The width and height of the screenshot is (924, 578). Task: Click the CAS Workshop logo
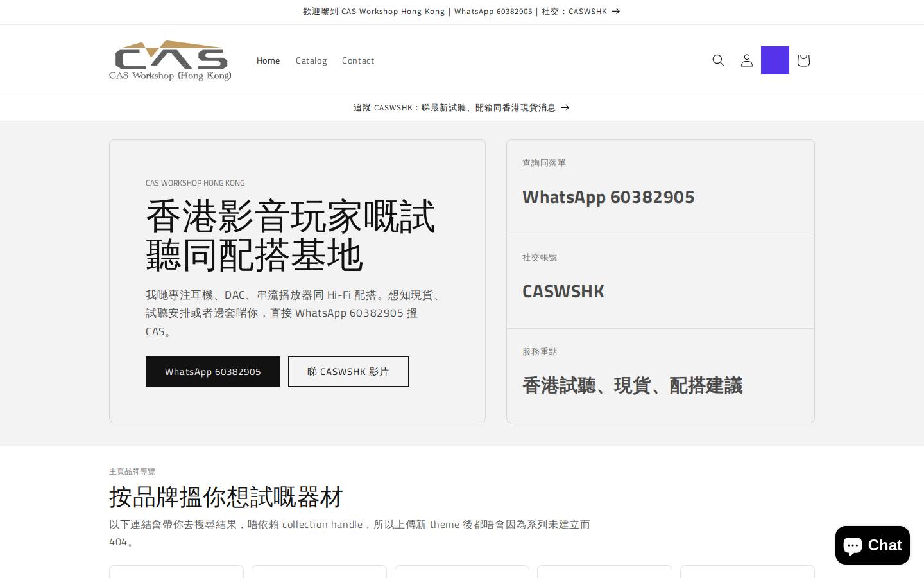coord(170,60)
